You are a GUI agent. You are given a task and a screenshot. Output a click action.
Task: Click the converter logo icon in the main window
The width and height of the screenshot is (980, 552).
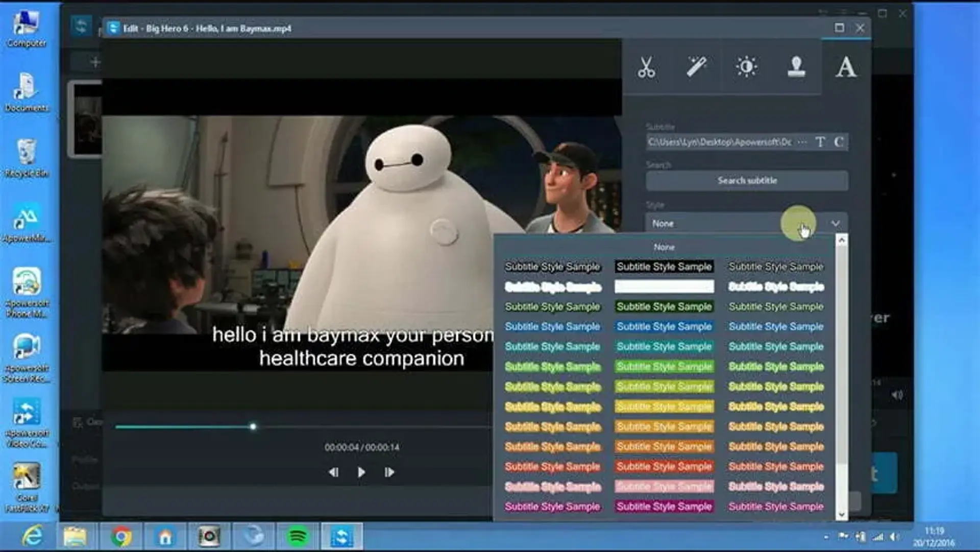tap(81, 26)
